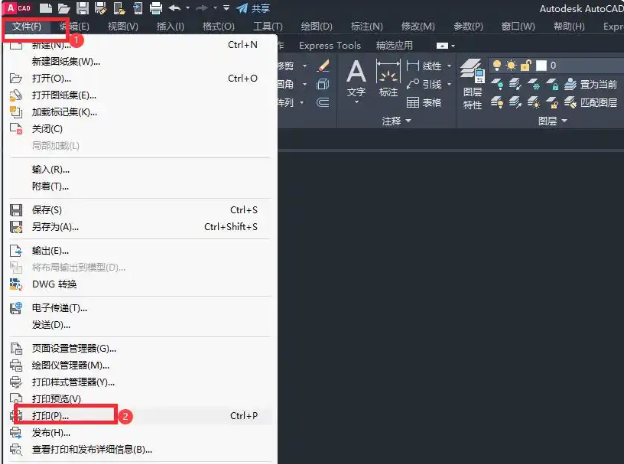624x464 pixels.
Task: Switch to the Express Tools ribbon tab
Action: coord(330,46)
